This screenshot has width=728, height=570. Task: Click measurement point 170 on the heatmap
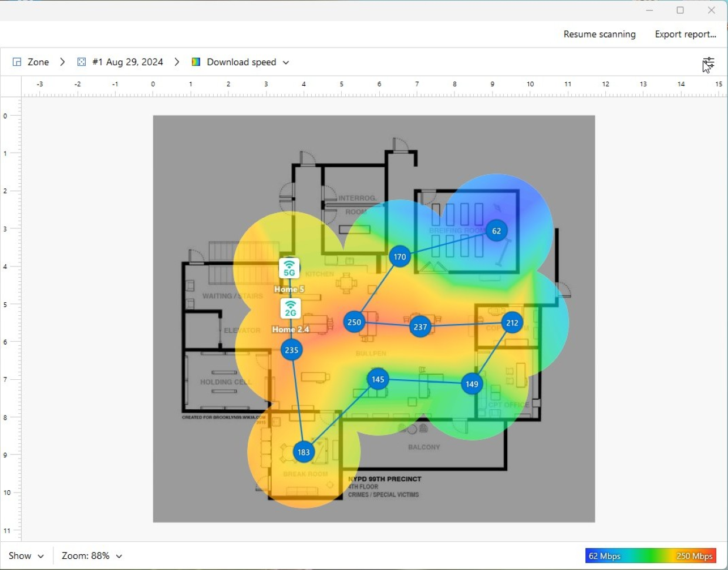click(399, 256)
